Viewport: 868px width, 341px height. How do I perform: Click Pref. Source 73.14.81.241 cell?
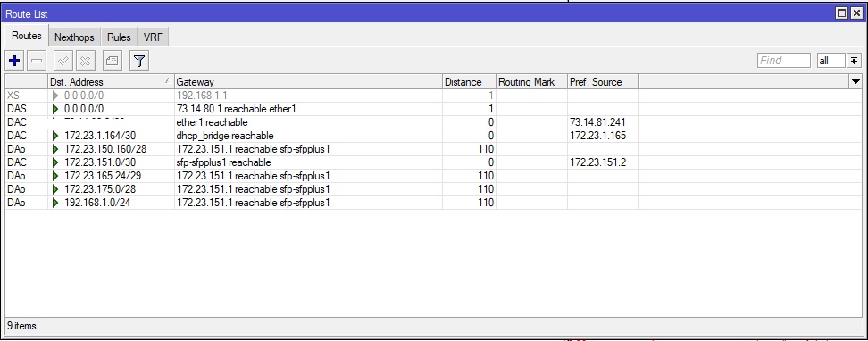click(603, 122)
